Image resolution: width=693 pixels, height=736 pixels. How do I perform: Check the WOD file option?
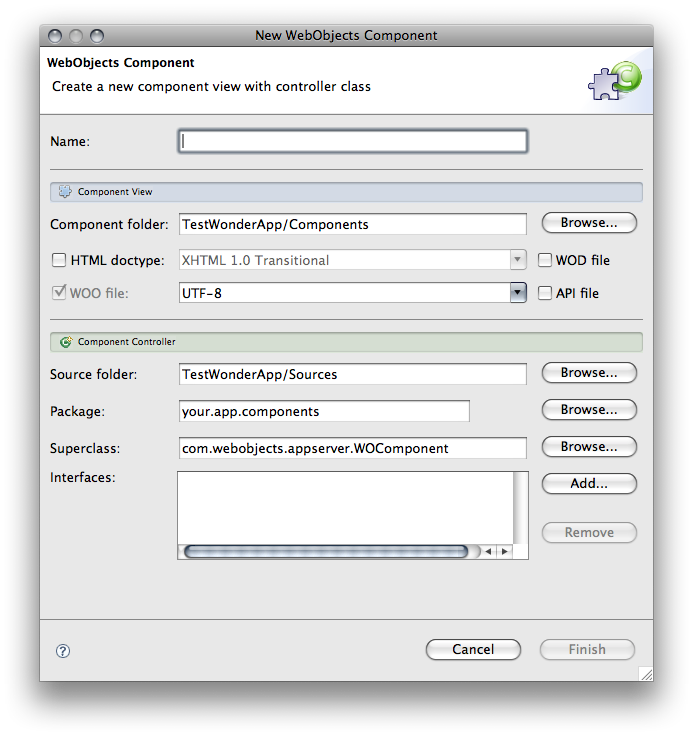tap(545, 260)
